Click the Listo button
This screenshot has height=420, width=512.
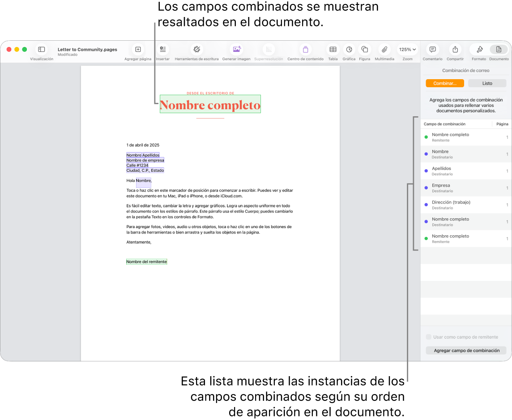point(487,83)
